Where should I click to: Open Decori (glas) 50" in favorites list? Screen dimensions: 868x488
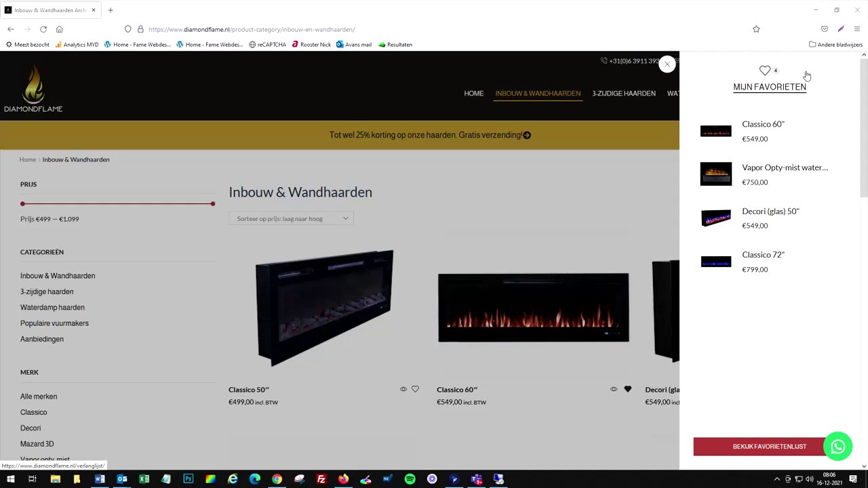click(x=770, y=211)
